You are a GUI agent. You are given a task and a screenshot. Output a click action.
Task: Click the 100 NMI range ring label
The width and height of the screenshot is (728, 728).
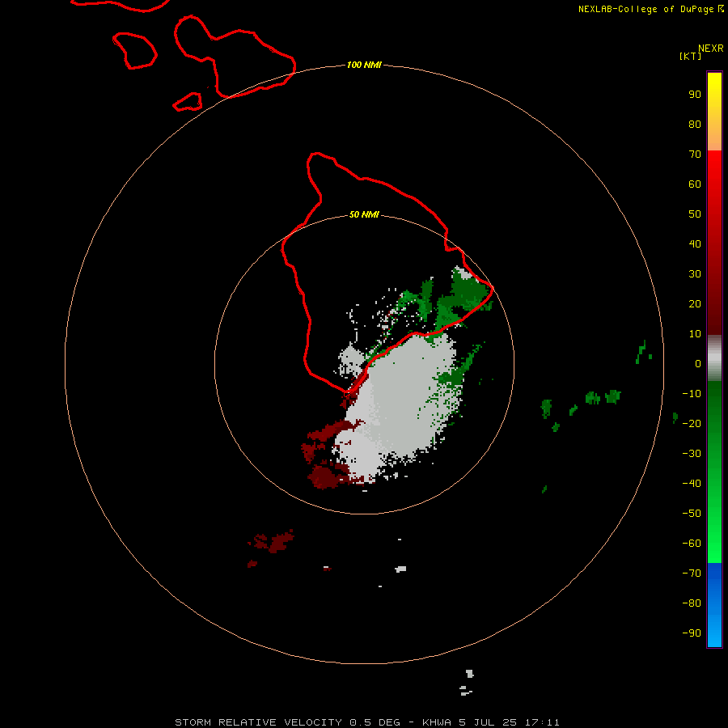coord(364,65)
